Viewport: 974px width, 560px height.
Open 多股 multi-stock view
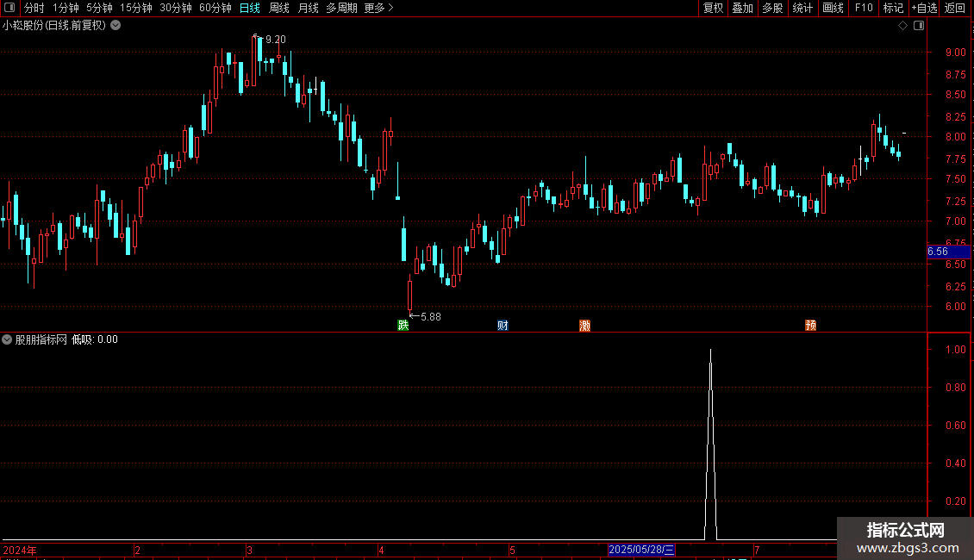point(772,8)
